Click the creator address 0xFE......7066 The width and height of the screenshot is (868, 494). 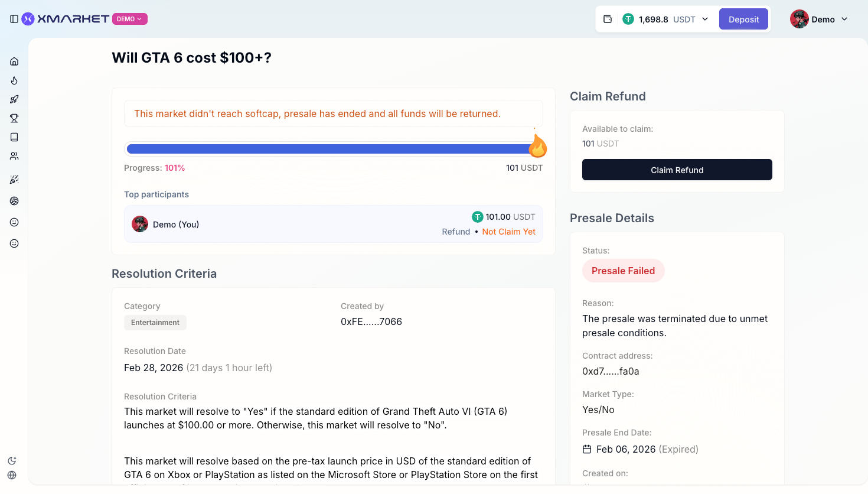tap(371, 321)
